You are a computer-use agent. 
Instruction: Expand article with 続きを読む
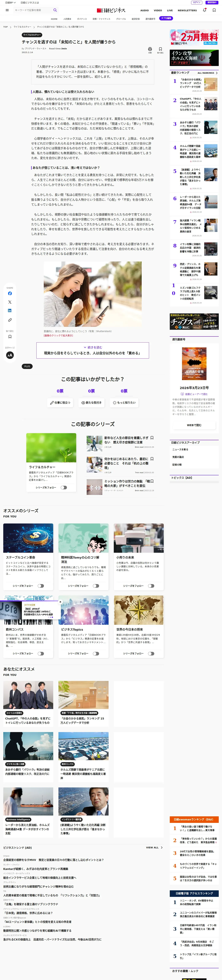[x=93, y=350]
